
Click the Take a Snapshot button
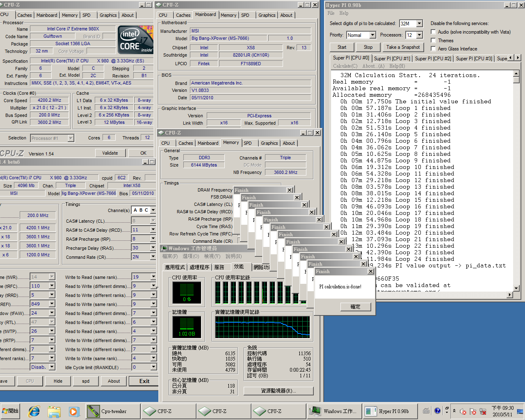[x=403, y=47]
